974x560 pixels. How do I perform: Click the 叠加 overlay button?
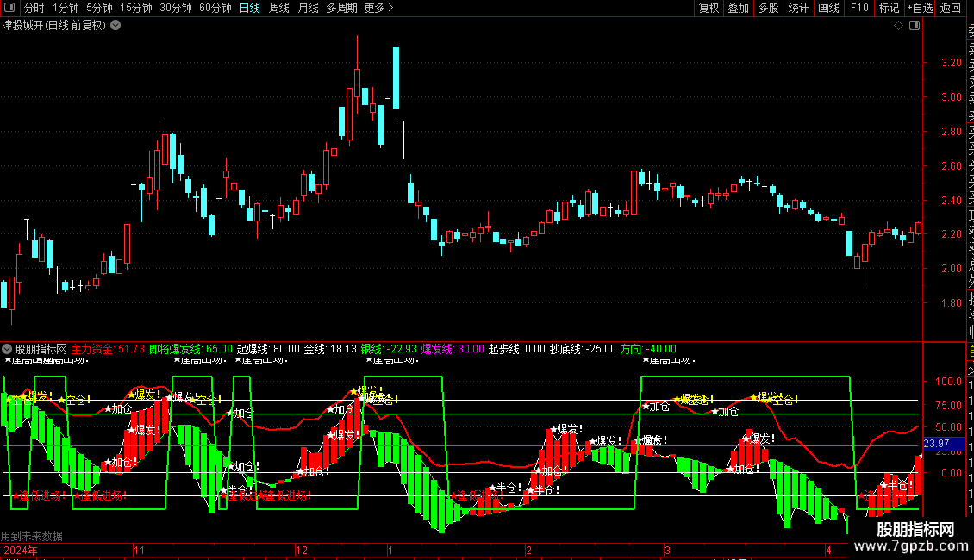point(738,8)
